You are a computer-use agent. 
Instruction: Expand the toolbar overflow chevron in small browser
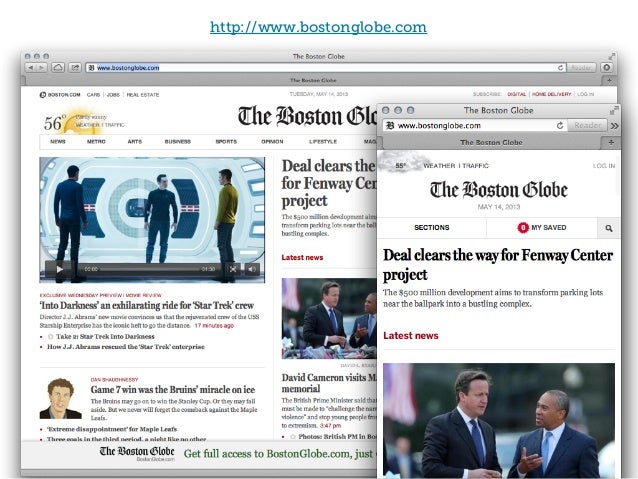614,126
